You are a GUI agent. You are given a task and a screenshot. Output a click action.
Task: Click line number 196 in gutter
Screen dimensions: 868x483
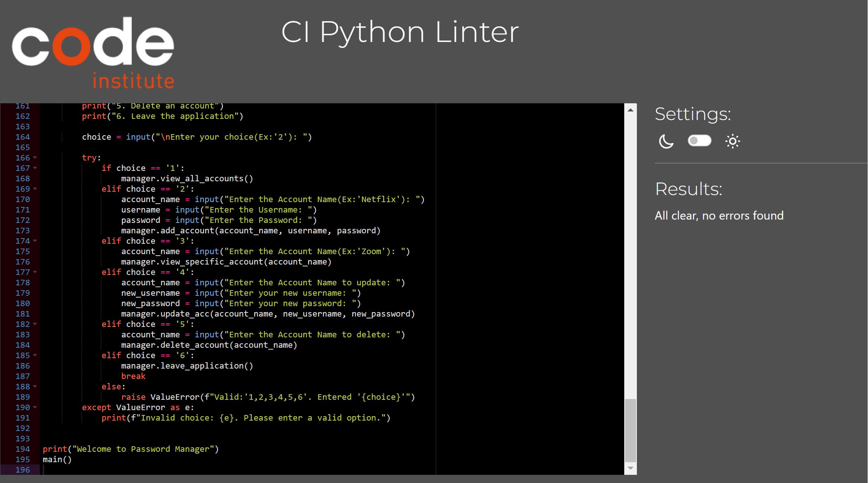(23, 470)
